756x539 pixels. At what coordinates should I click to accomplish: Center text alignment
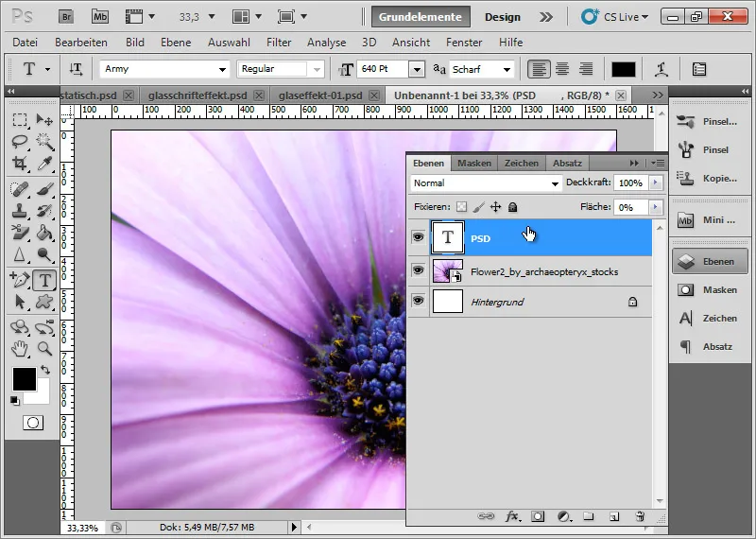tap(562, 69)
